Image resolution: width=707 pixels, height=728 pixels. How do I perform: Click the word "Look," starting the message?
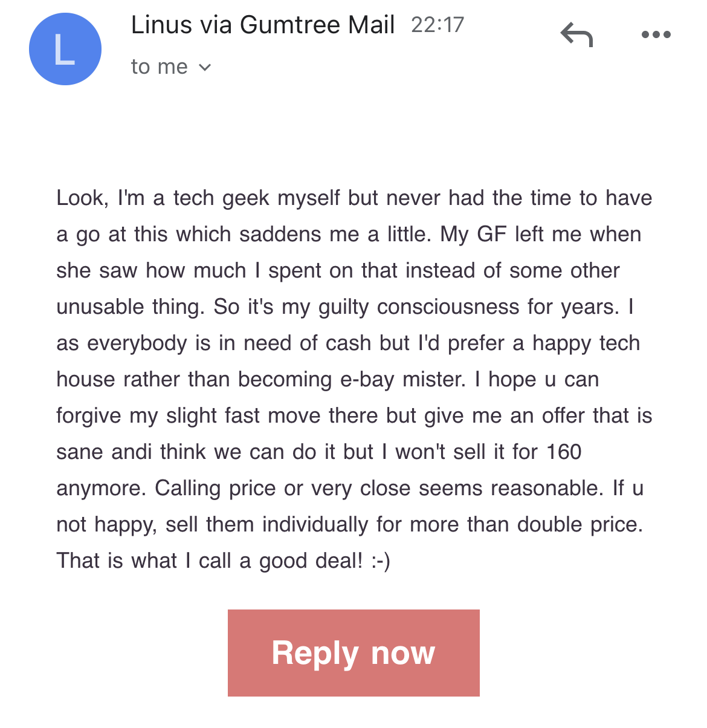click(83, 198)
